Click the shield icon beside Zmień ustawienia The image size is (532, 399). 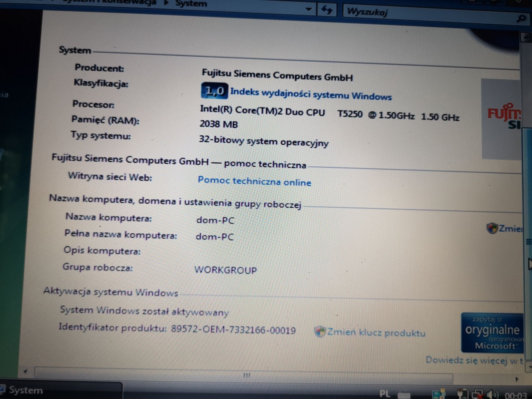(492, 228)
